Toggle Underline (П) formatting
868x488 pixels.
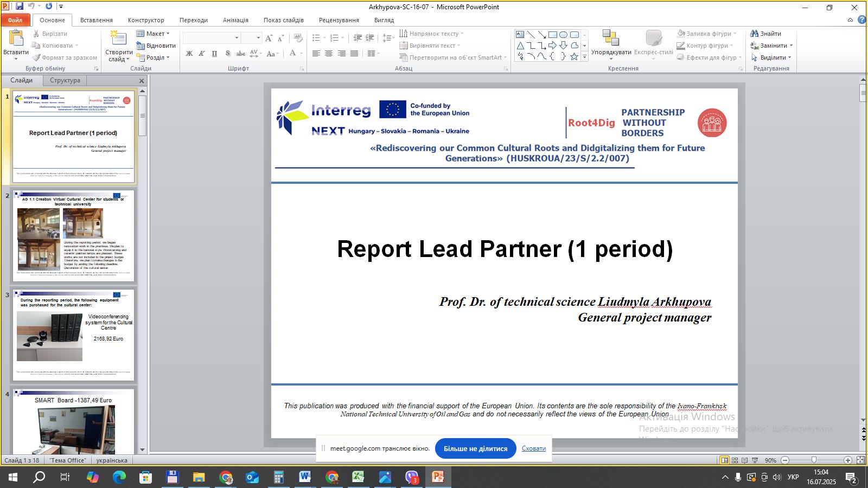coord(214,53)
